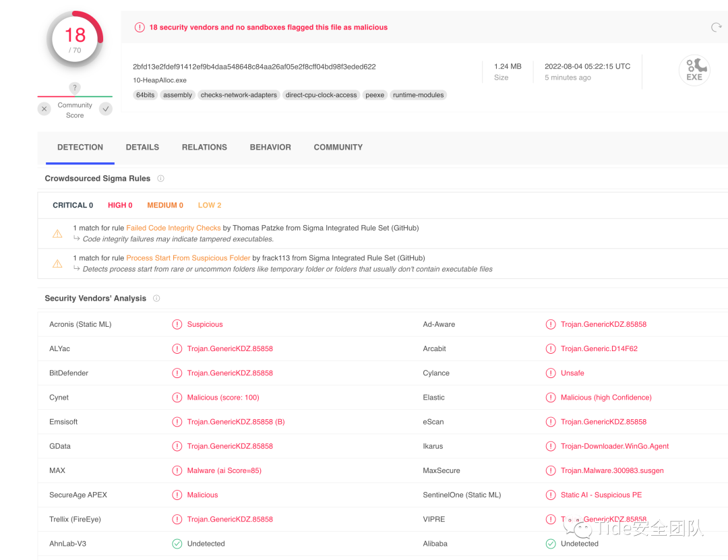Open the Failed Code Integrity Checks rule link
The width and height of the screenshot is (728, 560).
[173, 228]
